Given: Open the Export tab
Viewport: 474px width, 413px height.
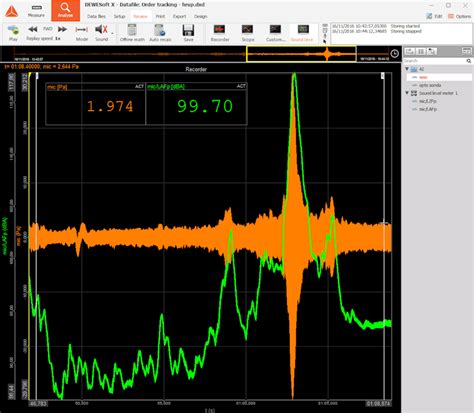Looking at the screenshot, I should (x=179, y=16).
